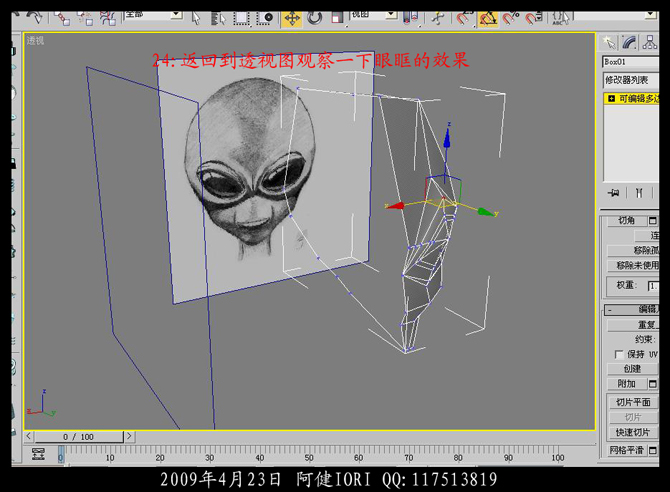Click the Redo arrow icon
Screen dimensions: 670x492
(35, 17)
